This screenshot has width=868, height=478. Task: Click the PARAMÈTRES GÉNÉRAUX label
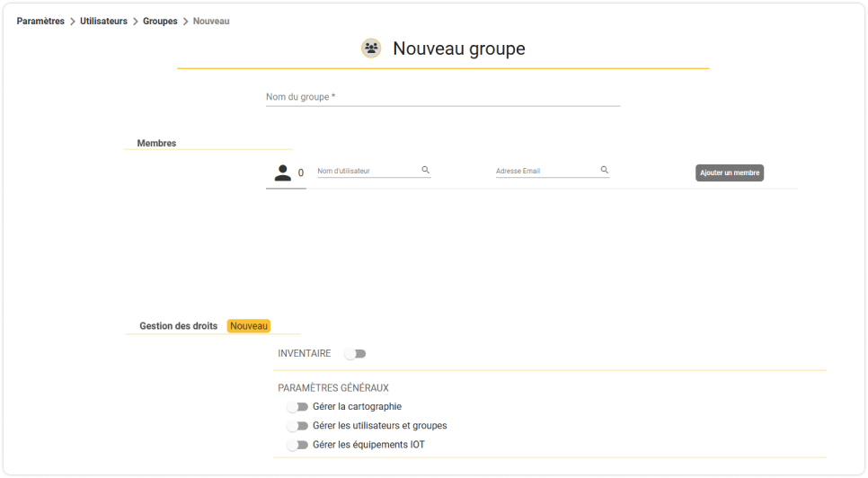pos(333,388)
